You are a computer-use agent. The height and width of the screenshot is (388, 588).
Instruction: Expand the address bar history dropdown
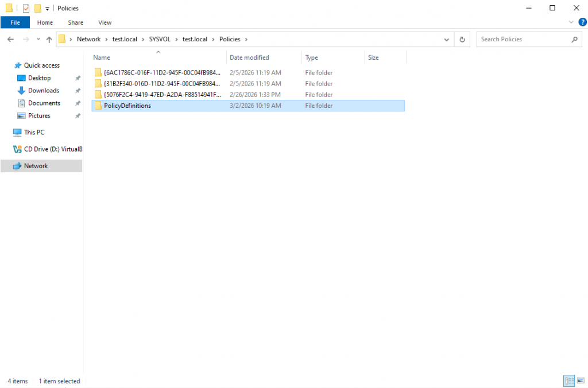(x=447, y=39)
